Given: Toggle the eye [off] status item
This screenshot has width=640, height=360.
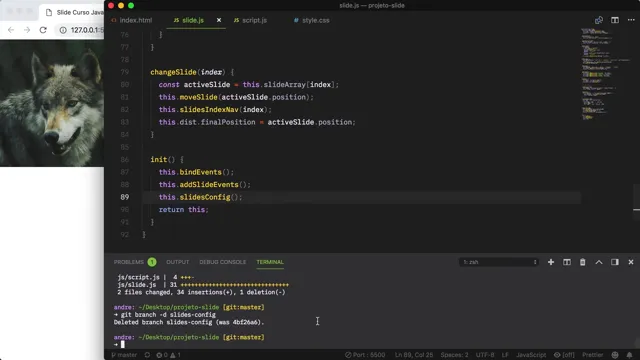Looking at the screenshot, I should pos(564,355).
